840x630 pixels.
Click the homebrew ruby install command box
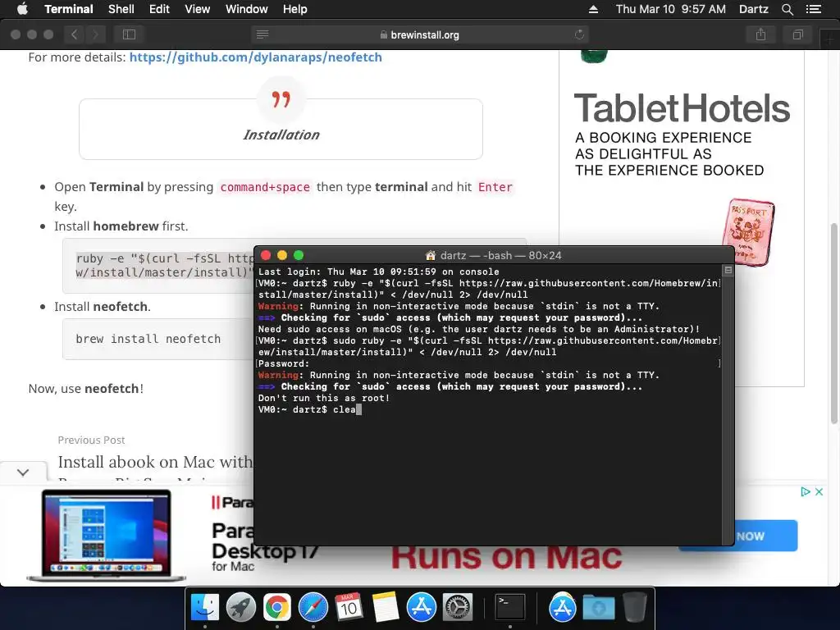(158, 266)
